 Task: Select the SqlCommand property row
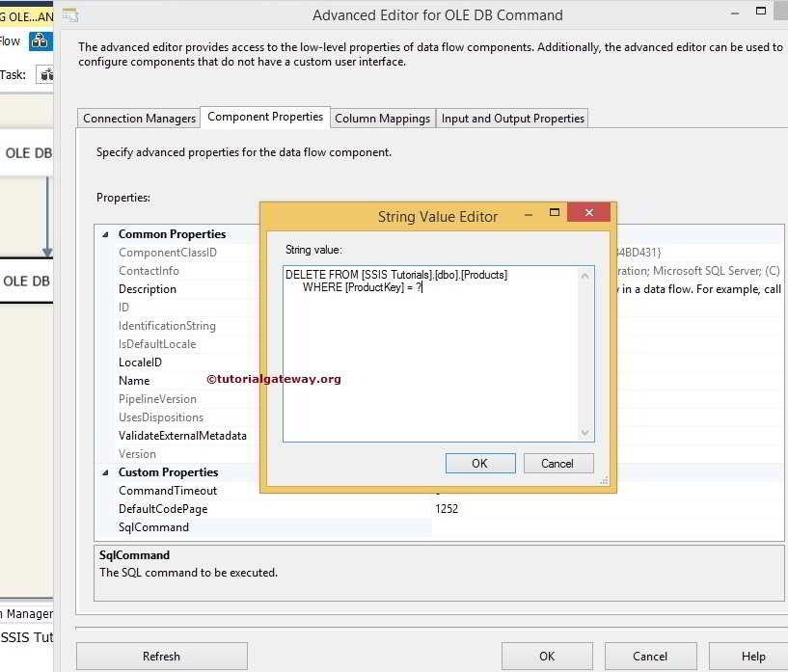[154, 526]
